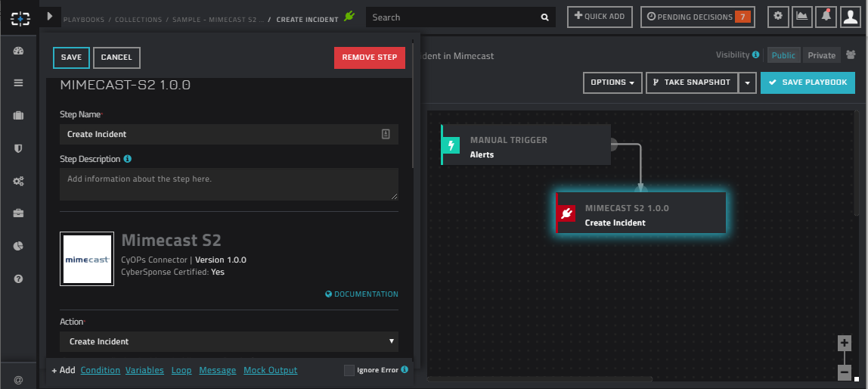Zoom in the playbook canvas with plus
868x389 pixels.
pos(845,343)
